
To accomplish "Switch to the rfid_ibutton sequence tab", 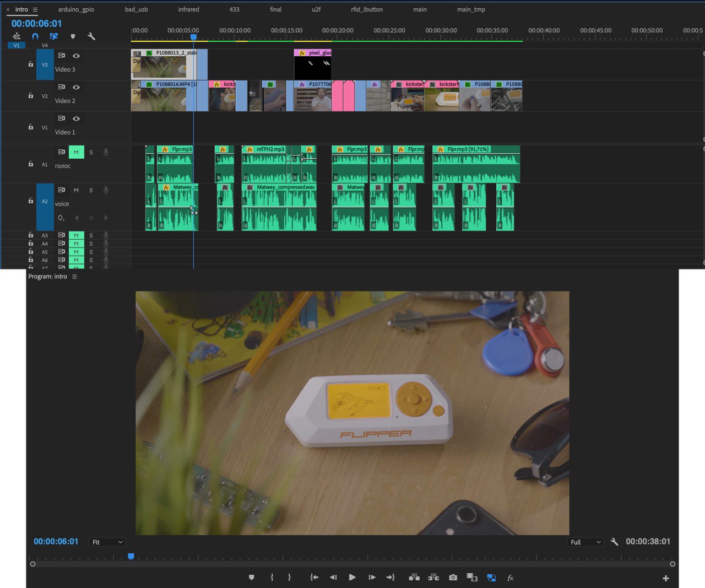I will [x=366, y=9].
